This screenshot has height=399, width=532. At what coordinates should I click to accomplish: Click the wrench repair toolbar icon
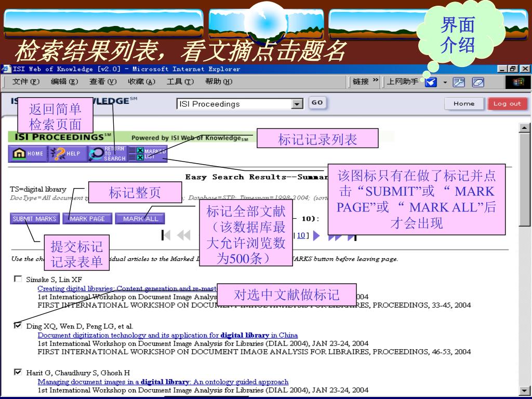point(459,82)
